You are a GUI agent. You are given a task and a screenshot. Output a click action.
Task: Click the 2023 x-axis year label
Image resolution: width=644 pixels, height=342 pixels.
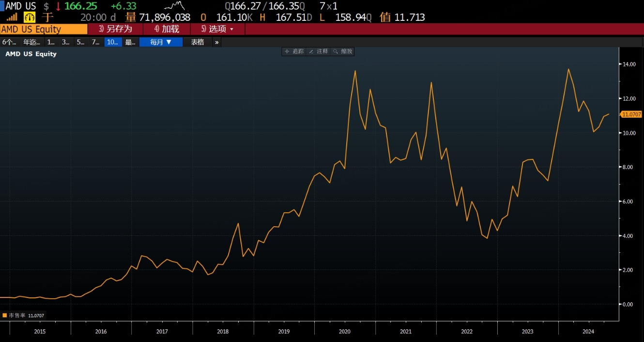pyautogui.click(x=527, y=331)
